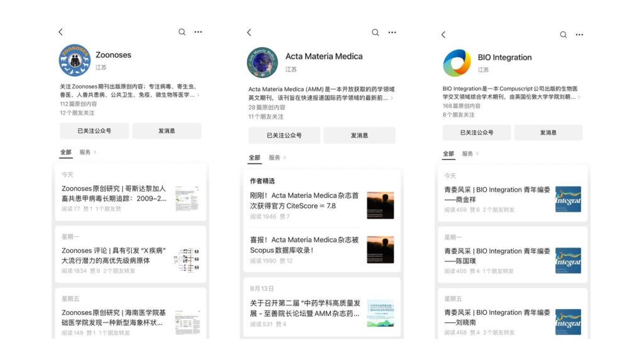Viewport: 644px width, 362px height.
Task: Tap the thumbnail of the 哥斯达黎加 article
Action: [x=187, y=198]
